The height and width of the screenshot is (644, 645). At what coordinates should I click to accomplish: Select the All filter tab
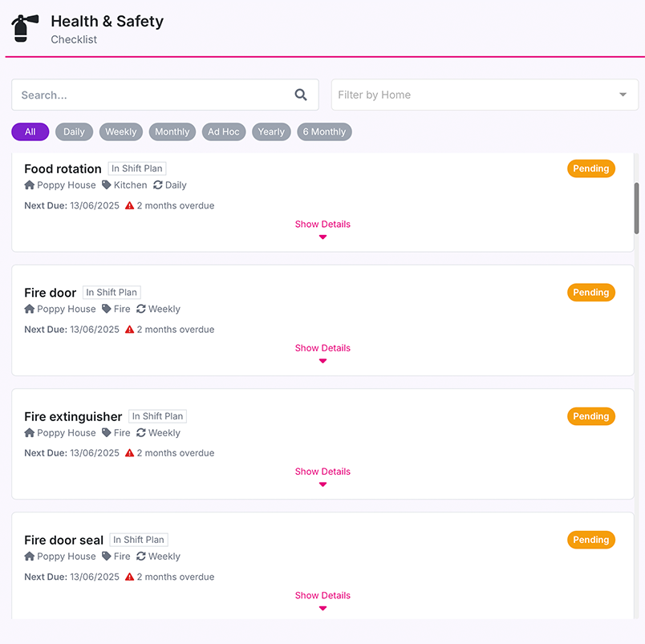point(30,132)
